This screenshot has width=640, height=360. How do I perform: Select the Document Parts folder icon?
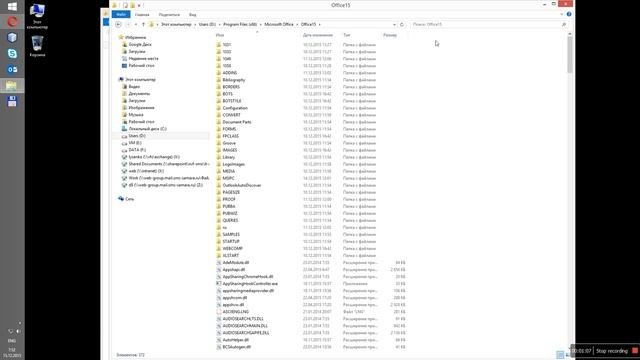click(x=218, y=122)
